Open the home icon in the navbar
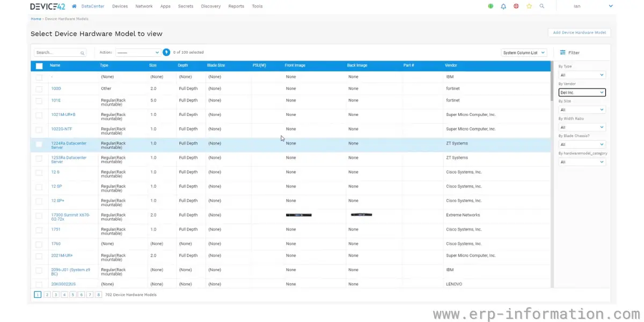Screen dimensions: 644x322 (74, 6)
